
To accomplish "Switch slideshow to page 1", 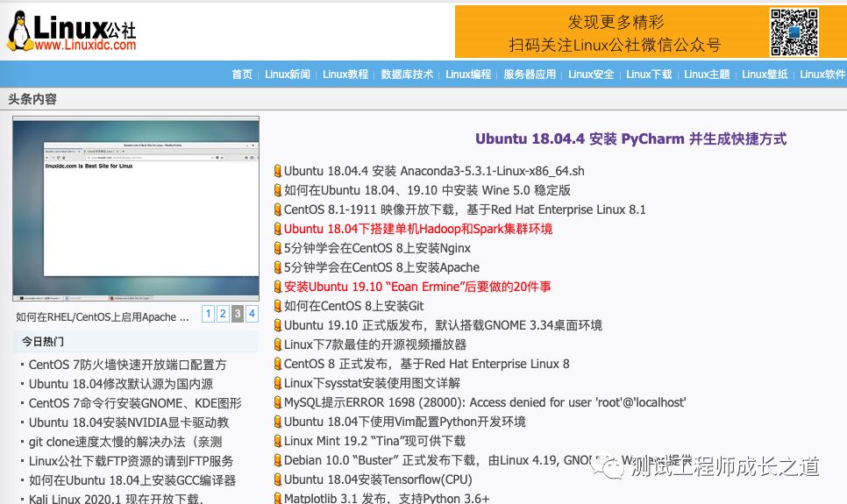I will 208,314.
